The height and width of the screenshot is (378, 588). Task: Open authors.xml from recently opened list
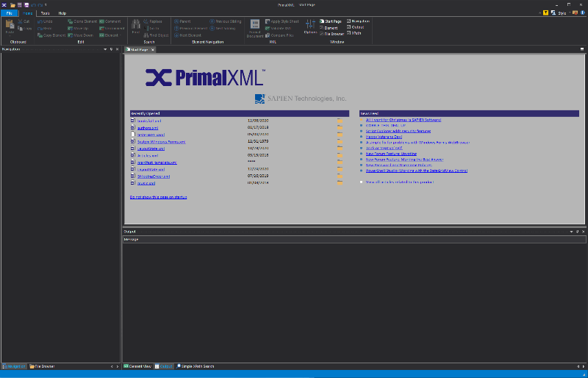144,127
